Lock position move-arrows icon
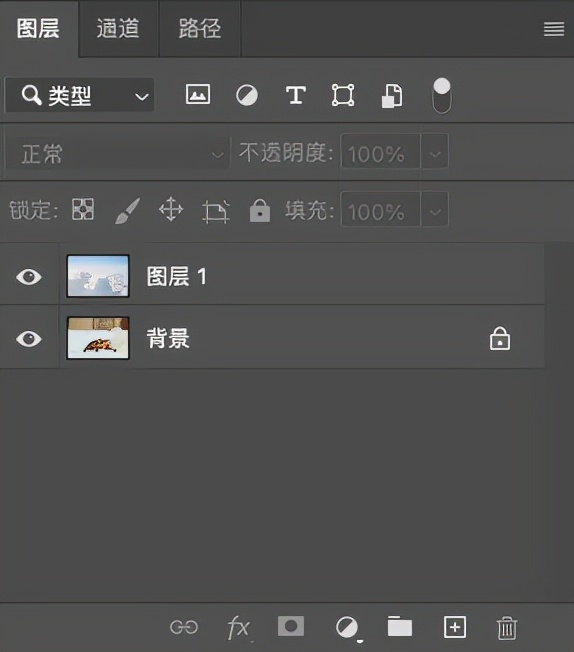 171,209
